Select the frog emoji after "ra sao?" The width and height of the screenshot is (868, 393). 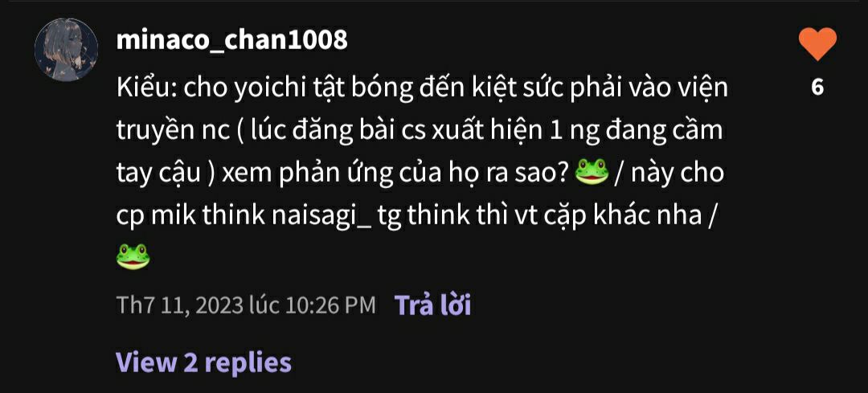592,174
